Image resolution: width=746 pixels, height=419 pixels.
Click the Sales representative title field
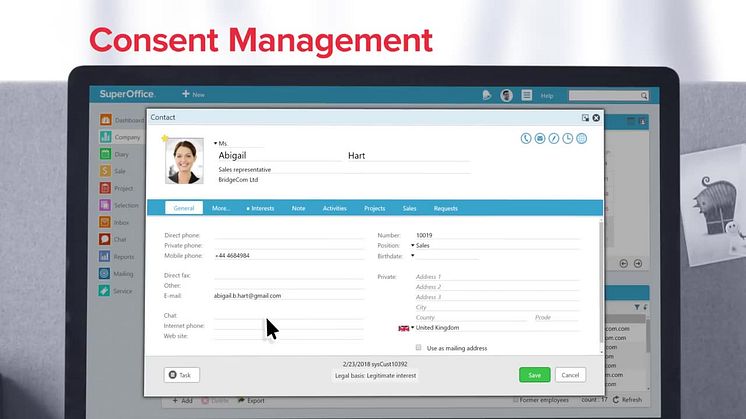pos(344,169)
